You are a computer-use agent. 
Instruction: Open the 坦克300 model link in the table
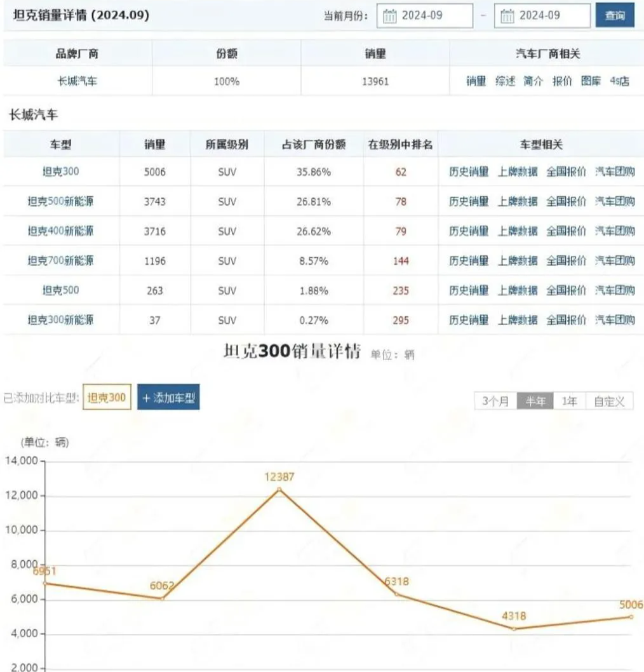click(x=61, y=171)
